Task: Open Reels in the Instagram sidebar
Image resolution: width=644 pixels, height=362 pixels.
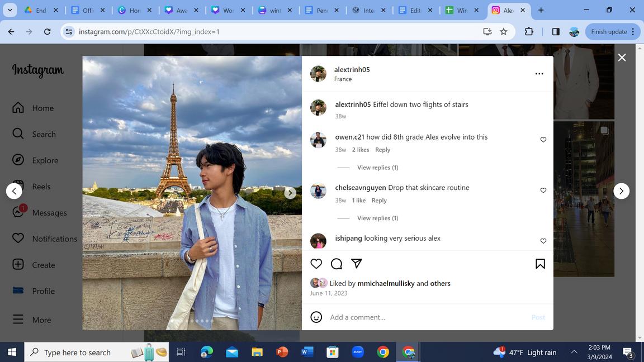Action: (31, 187)
